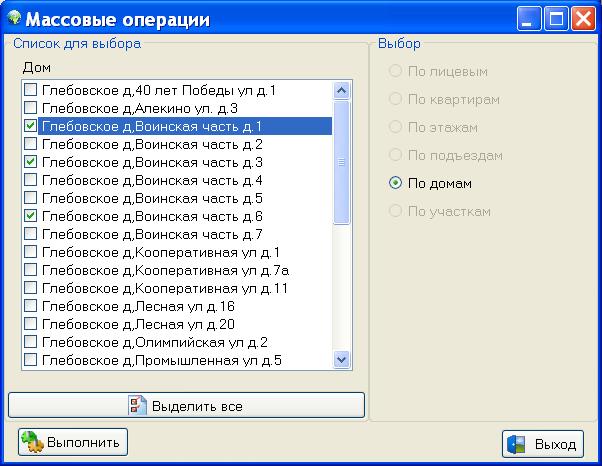Select the По квартирам radio option
This screenshot has height=466, width=602.
pos(395,99)
